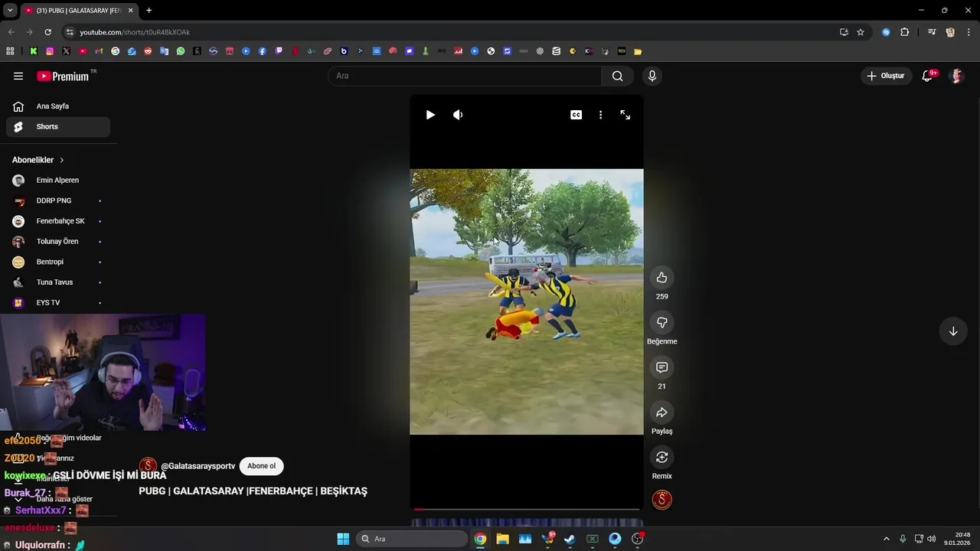Viewport: 980px width, 551px height.
Task: Open the Kick bookmark
Action: (34, 51)
